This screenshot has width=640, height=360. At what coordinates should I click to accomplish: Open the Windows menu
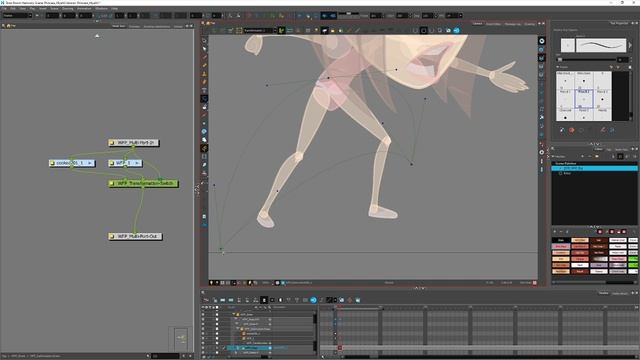[x=101, y=8]
